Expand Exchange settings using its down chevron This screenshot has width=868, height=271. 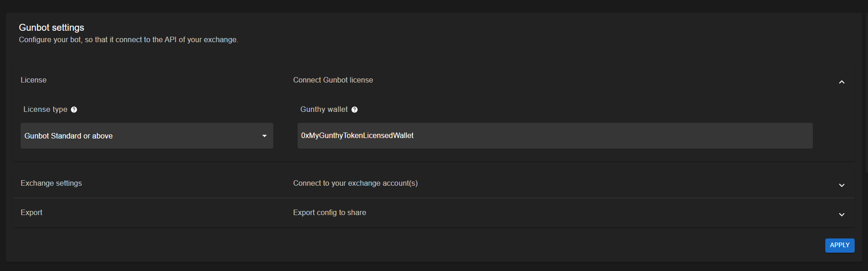click(x=842, y=185)
